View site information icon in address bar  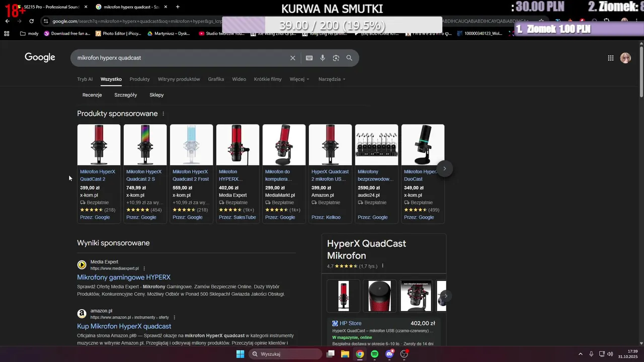[46, 21]
